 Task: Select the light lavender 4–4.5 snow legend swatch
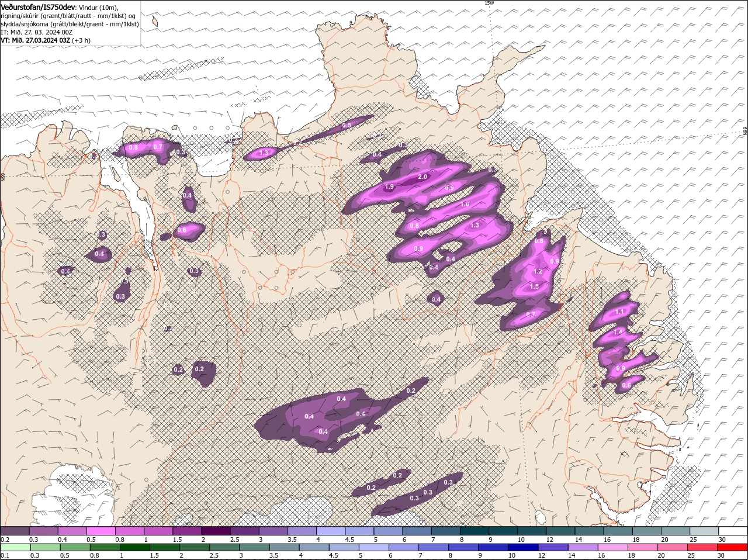[x=331, y=531]
